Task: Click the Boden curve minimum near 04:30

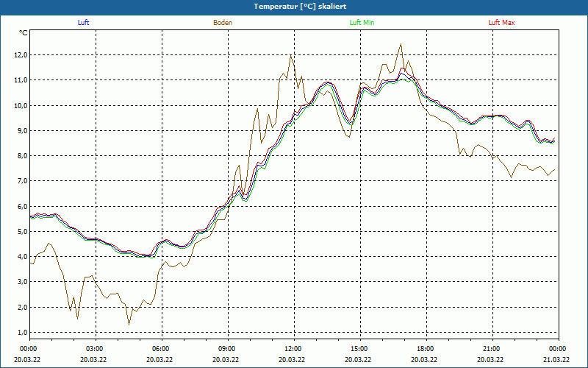Action: click(x=129, y=325)
